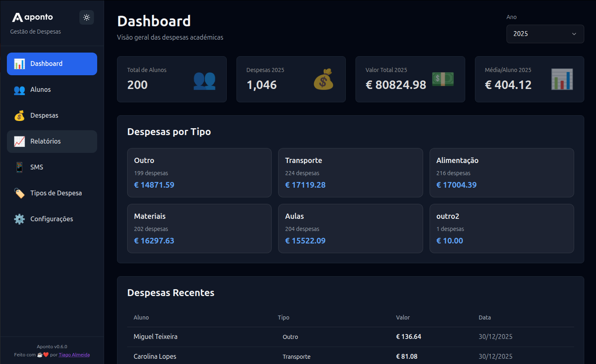Select the Tipos de Despesa tag icon
Screen dimensions: 596x364
19,193
